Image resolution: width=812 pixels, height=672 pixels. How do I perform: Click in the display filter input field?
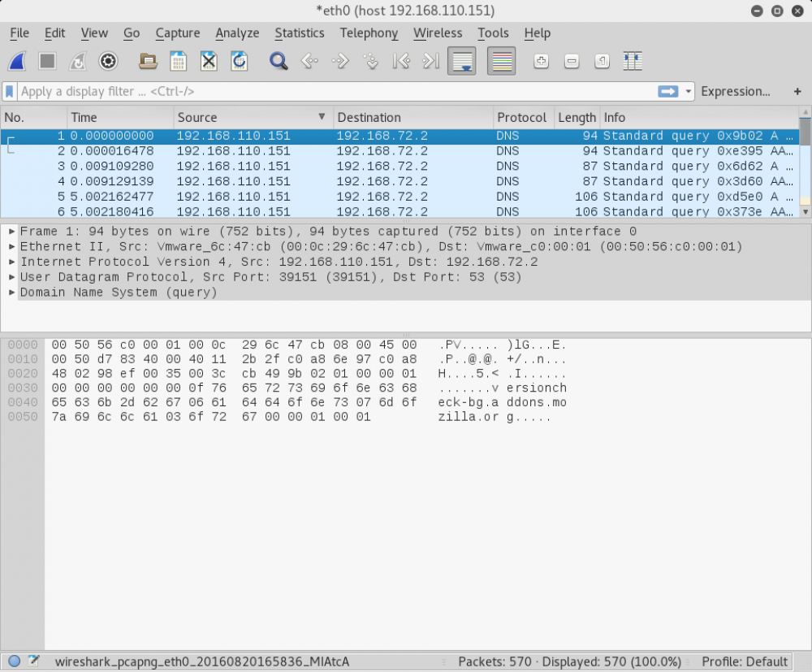pyautogui.click(x=325, y=92)
